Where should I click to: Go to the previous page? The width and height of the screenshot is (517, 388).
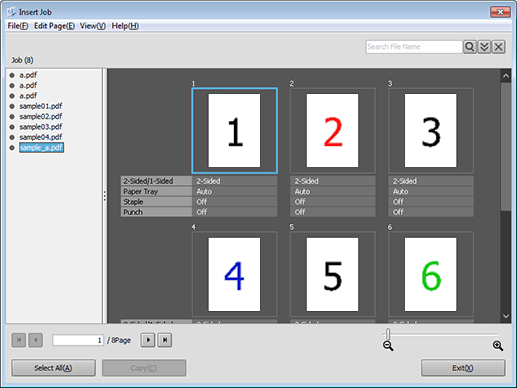pyautogui.click(x=36, y=340)
